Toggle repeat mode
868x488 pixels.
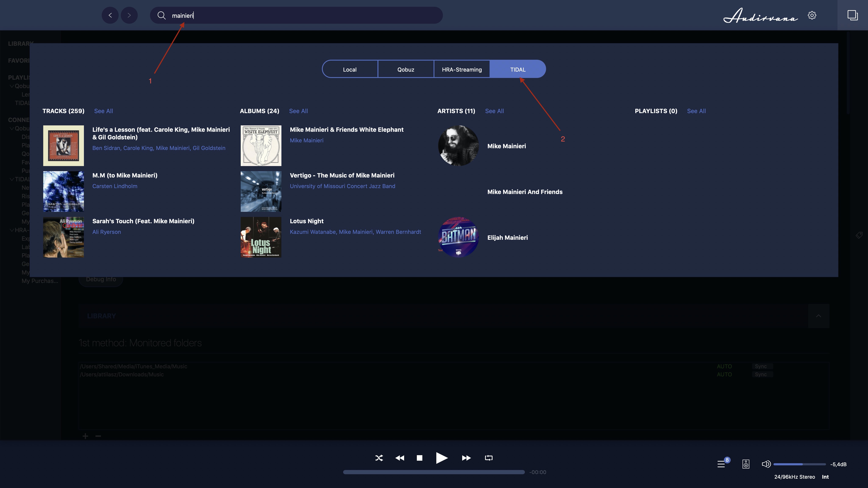489,458
